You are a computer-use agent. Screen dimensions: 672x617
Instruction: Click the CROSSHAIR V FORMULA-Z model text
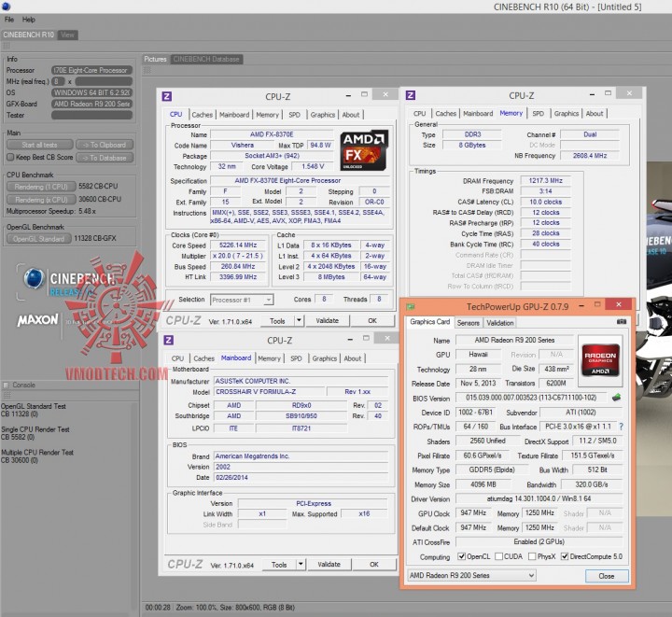256,392
